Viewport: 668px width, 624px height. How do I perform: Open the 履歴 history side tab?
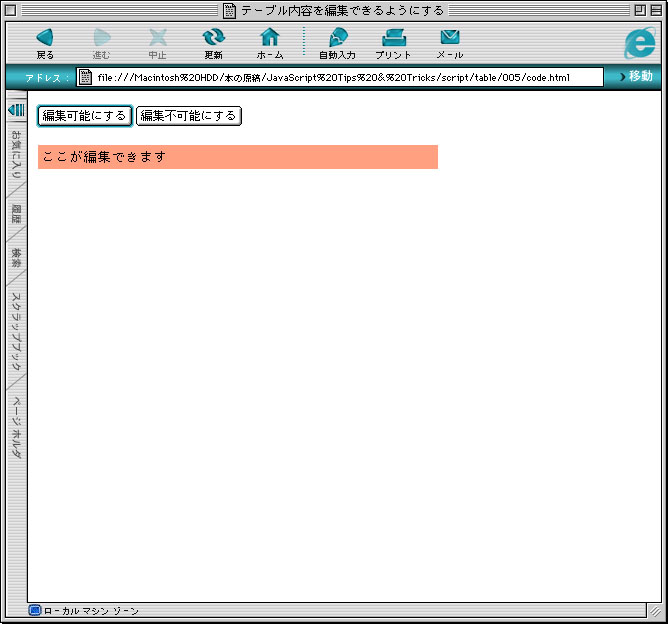16,213
